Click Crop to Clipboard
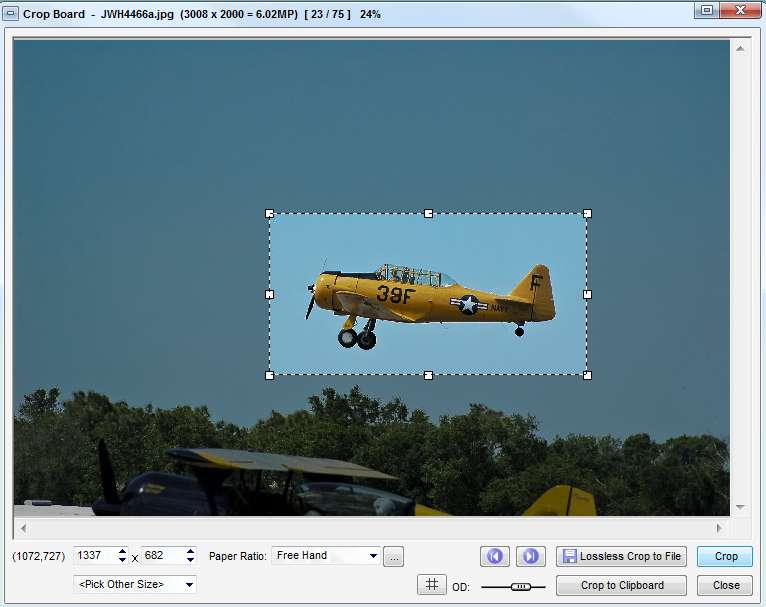Image resolution: width=766 pixels, height=607 pixels. [621, 585]
